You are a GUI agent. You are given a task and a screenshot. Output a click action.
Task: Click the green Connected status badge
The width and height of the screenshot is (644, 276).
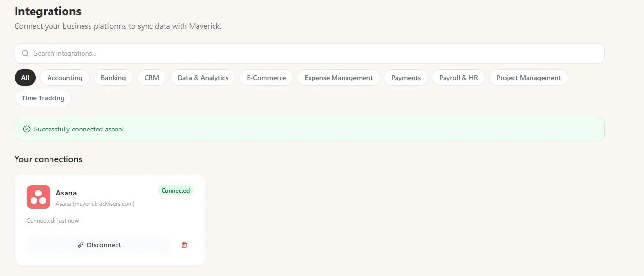[x=175, y=191]
